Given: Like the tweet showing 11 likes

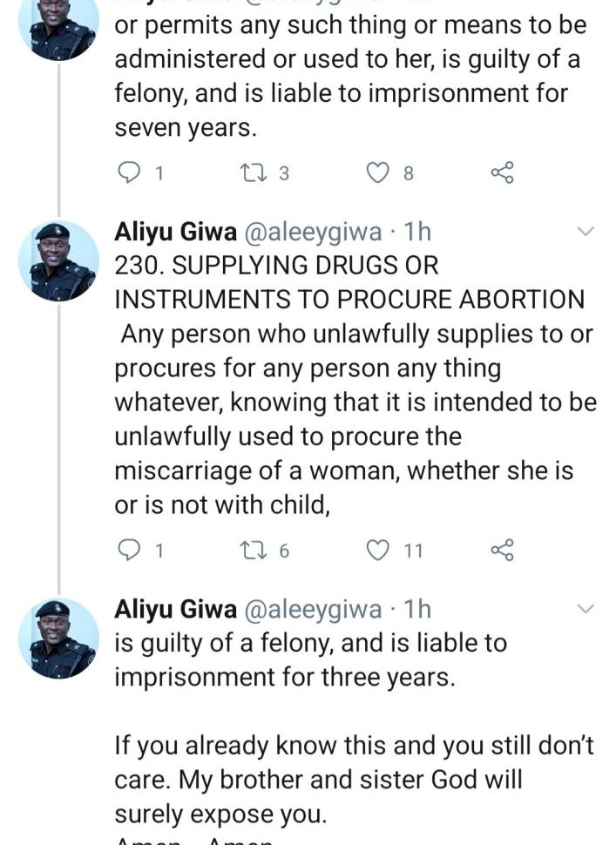Looking at the screenshot, I should (376, 550).
